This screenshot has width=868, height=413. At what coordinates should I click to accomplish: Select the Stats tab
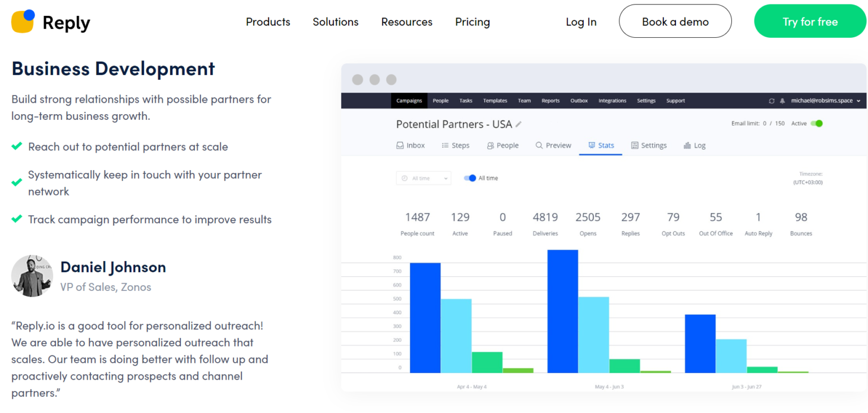pos(601,145)
